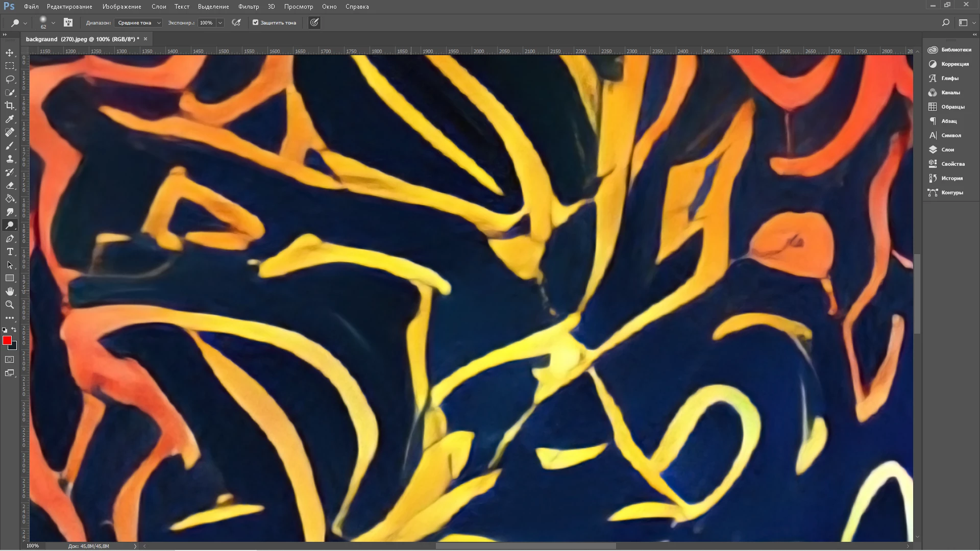The width and height of the screenshot is (980, 551).
Task: Select the Move tool
Action: pos(10,53)
